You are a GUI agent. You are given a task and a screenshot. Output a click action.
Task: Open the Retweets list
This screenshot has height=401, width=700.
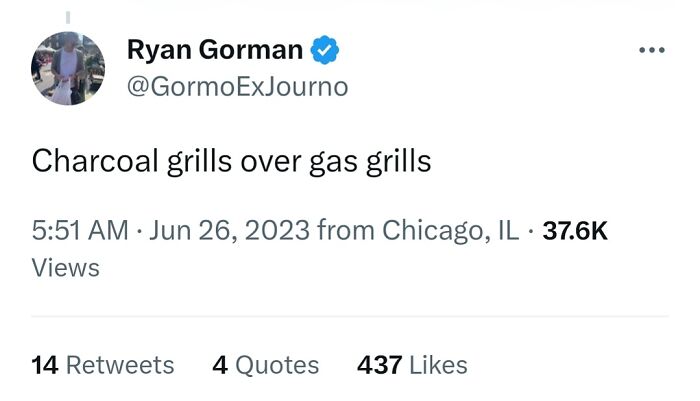point(120,365)
